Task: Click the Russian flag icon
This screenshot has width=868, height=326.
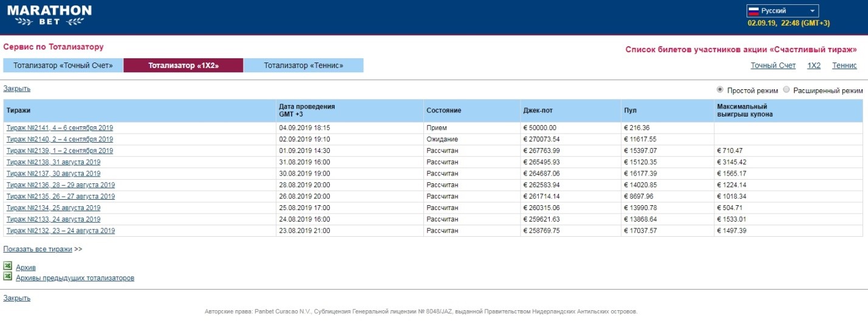Action: pos(753,11)
